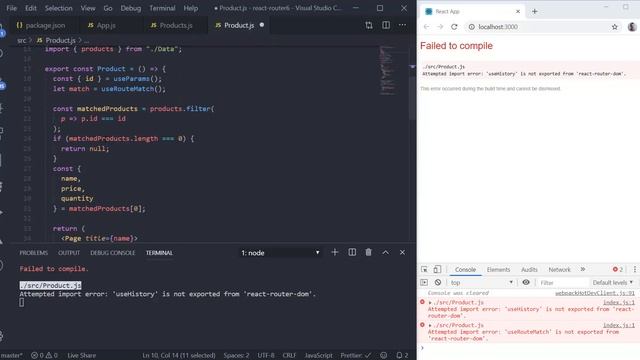Open the File menu
Image resolution: width=640 pixels, height=360 pixels.
point(11,8)
